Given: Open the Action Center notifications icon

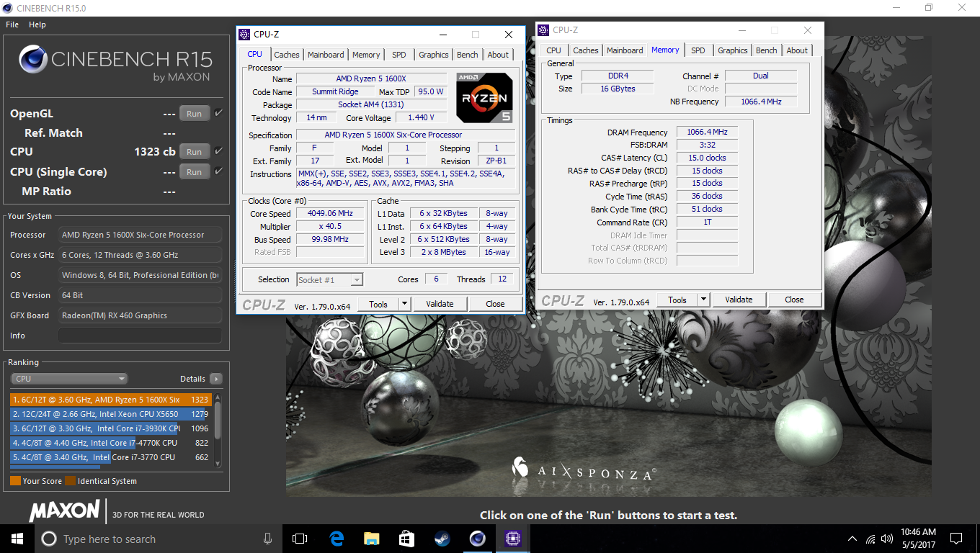Looking at the screenshot, I should click(956, 539).
